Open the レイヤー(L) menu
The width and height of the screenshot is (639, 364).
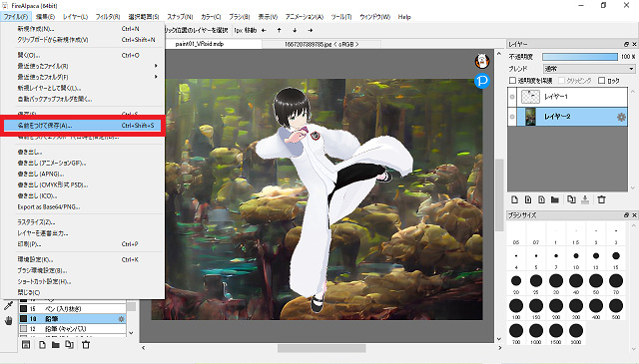[76, 17]
